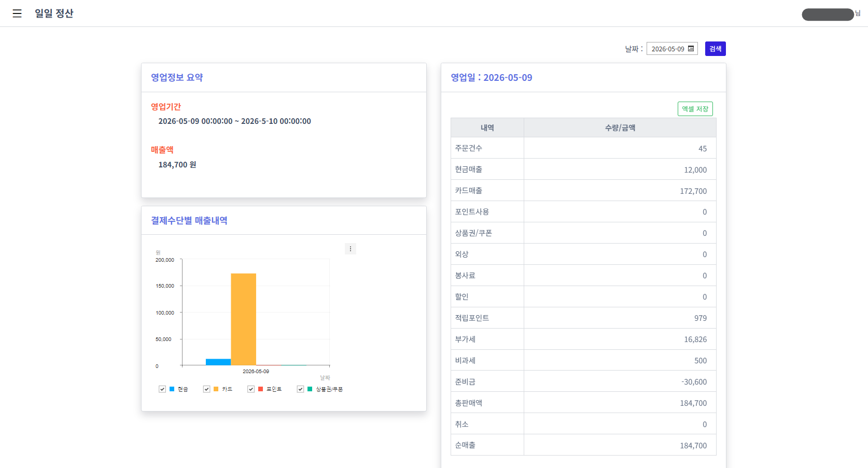Click the 영업정보 요약 card heading

[177, 77]
